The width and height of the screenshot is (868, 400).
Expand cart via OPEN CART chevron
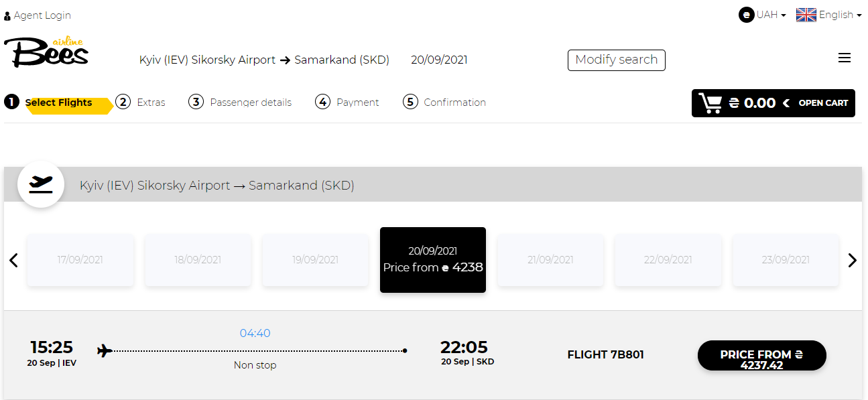click(786, 103)
